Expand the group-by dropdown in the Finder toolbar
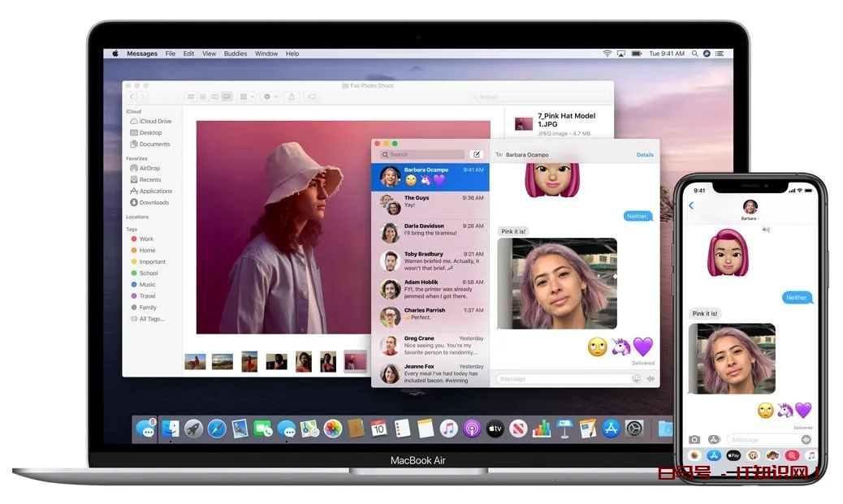 coord(247,97)
